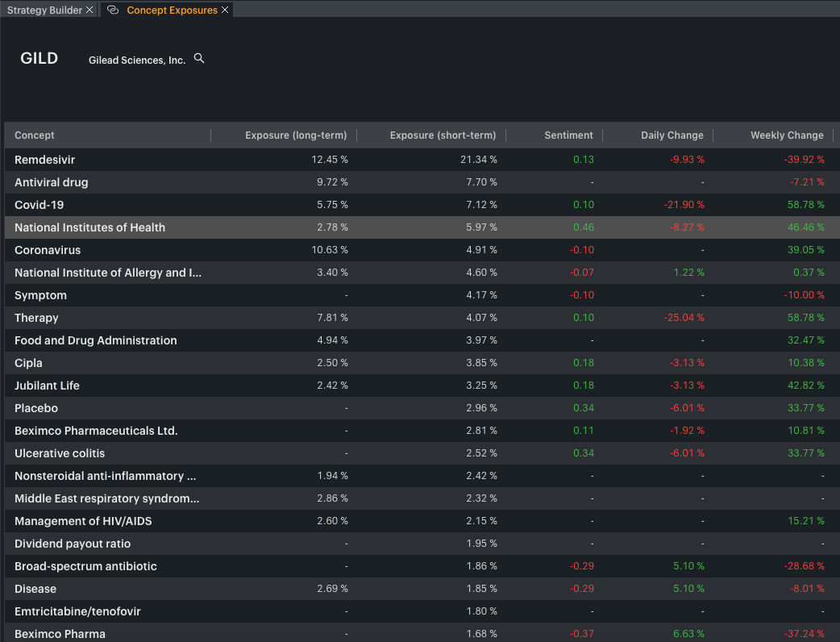Image resolution: width=840 pixels, height=642 pixels.
Task: Select the Antiviral drug concept
Action: click(x=52, y=182)
